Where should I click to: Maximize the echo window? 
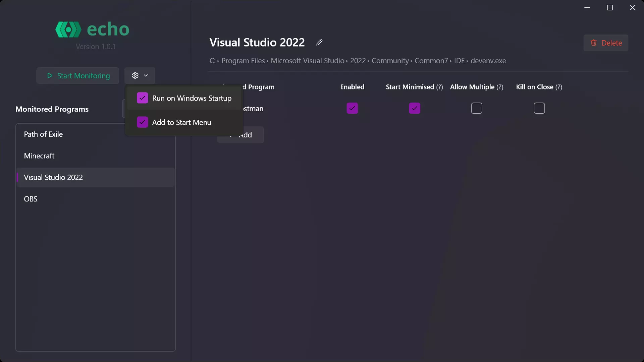[610, 8]
